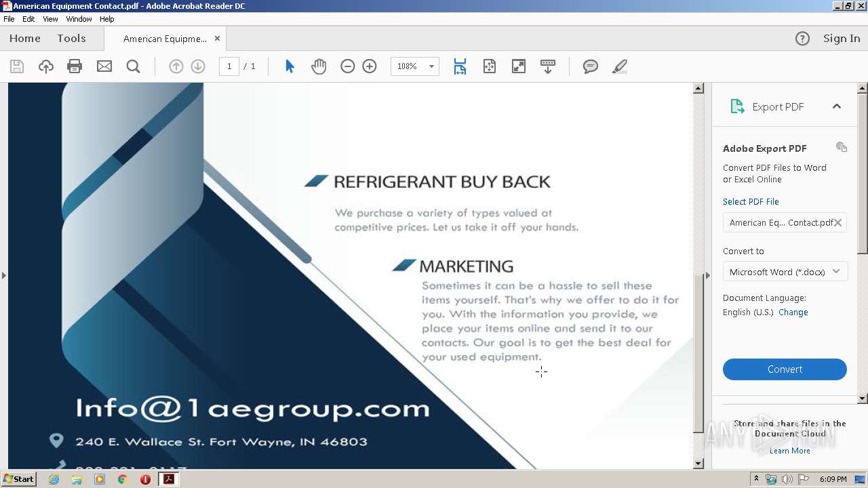Add a sticky note comment

tap(591, 66)
